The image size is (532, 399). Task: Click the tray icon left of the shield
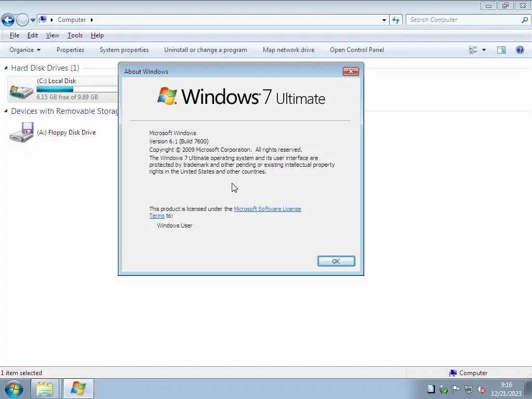point(431,389)
